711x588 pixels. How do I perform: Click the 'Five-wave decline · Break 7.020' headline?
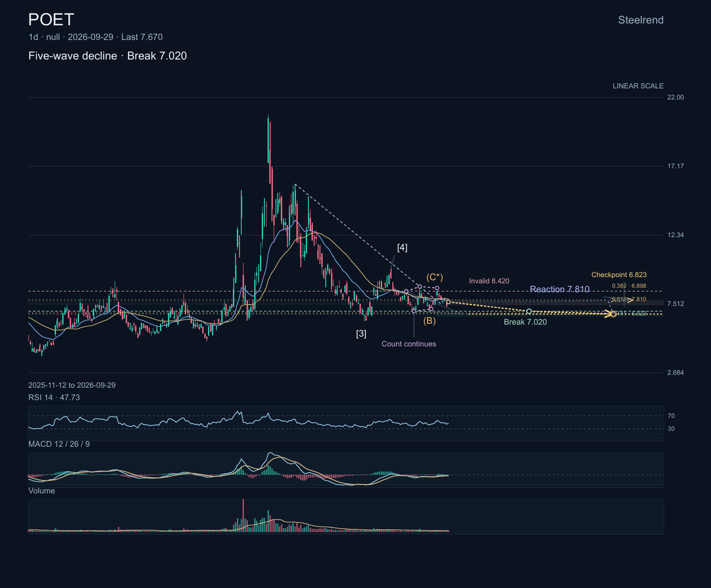[x=108, y=56]
